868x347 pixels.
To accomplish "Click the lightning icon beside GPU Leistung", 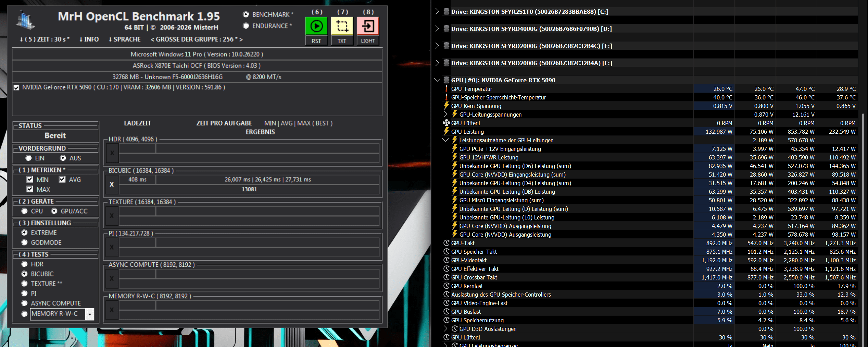I will click(x=446, y=132).
